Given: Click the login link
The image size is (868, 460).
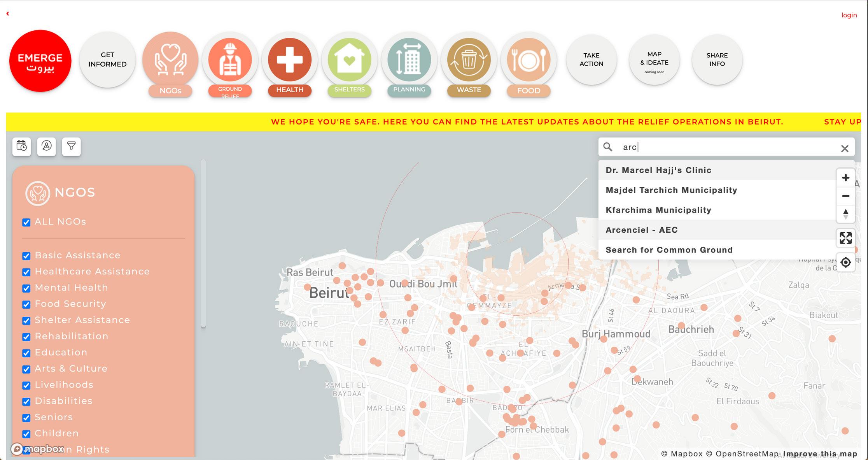Looking at the screenshot, I should (849, 15).
